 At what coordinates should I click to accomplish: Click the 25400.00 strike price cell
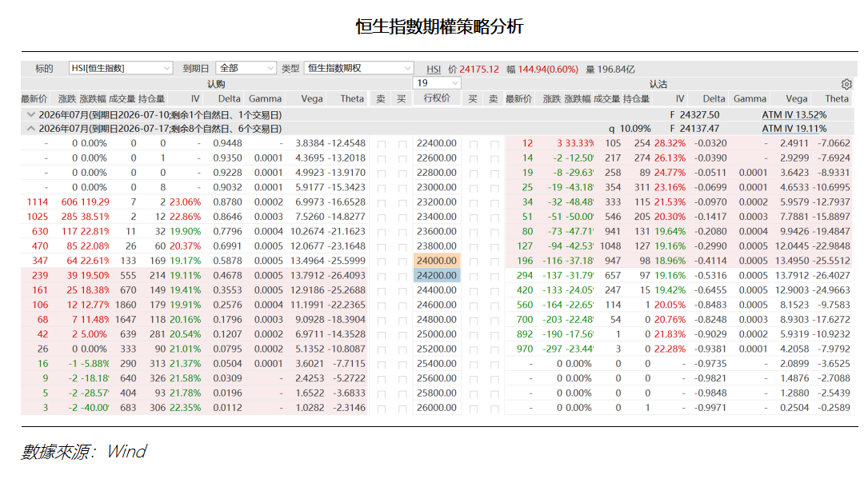click(437, 363)
